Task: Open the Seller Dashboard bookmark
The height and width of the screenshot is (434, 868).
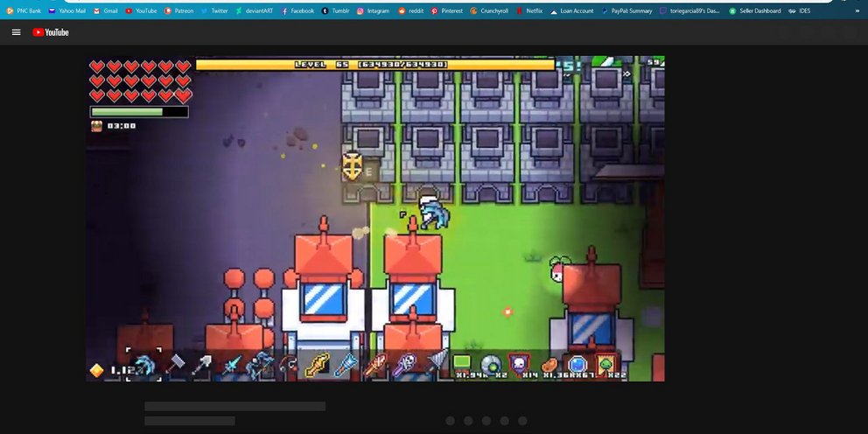Action: tap(754, 10)
